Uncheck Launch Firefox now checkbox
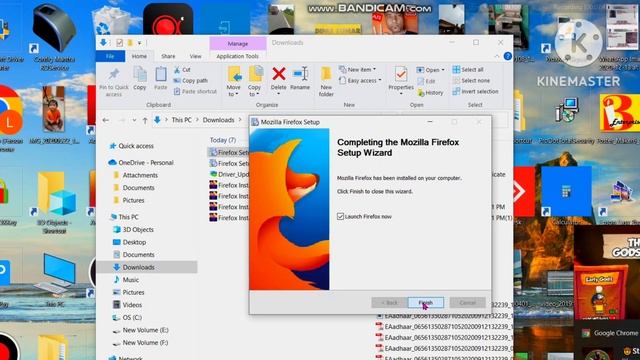This screenshot has height=360, width=640. [340, 216]
